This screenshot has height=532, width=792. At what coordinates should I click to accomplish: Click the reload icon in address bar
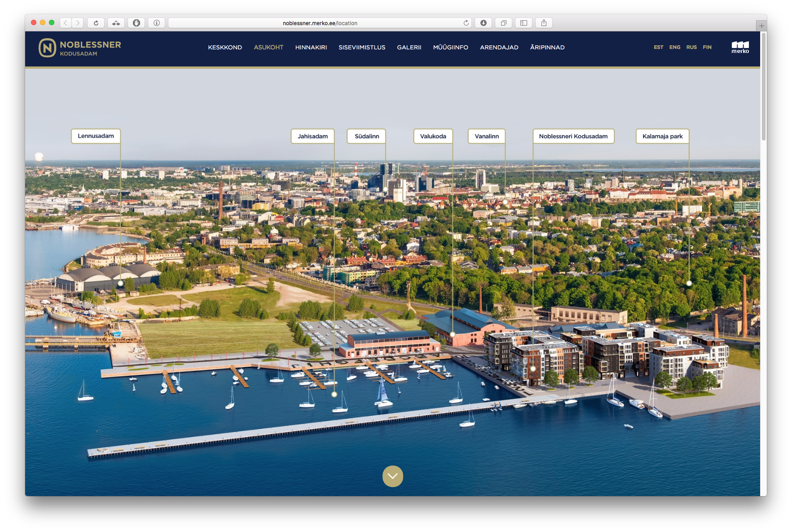pyautogui.click(x=466, y=23)
